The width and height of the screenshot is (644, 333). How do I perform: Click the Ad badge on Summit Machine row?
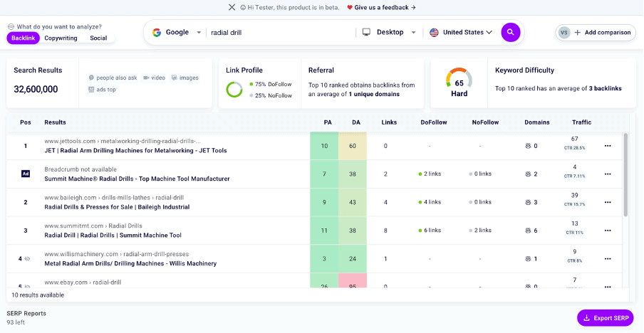26,174
